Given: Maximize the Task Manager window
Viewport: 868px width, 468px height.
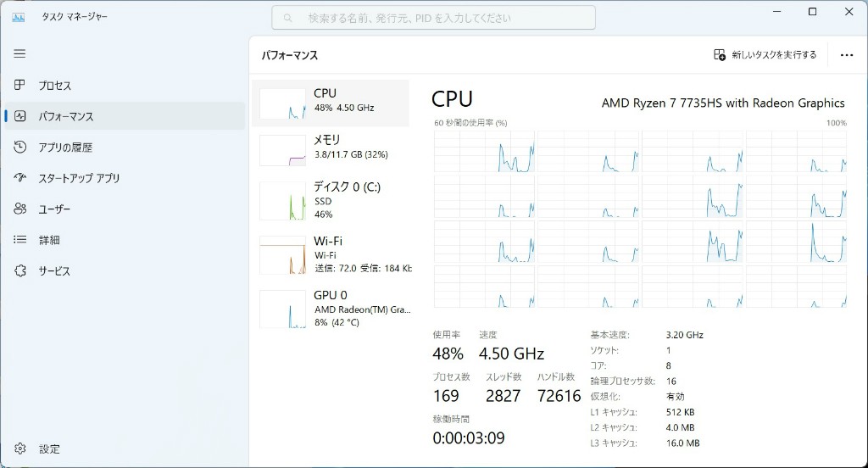Looking at the screenshot, I should 812,12.
